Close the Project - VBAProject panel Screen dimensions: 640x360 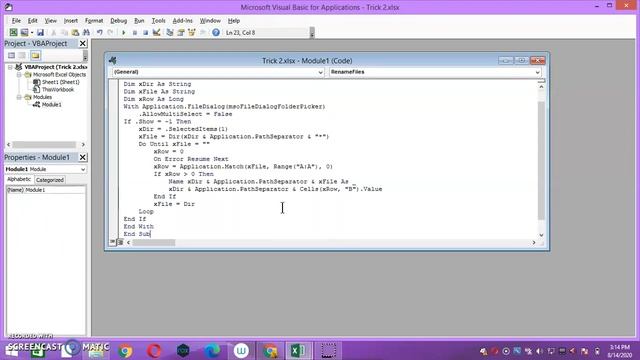tap(82, 43)
